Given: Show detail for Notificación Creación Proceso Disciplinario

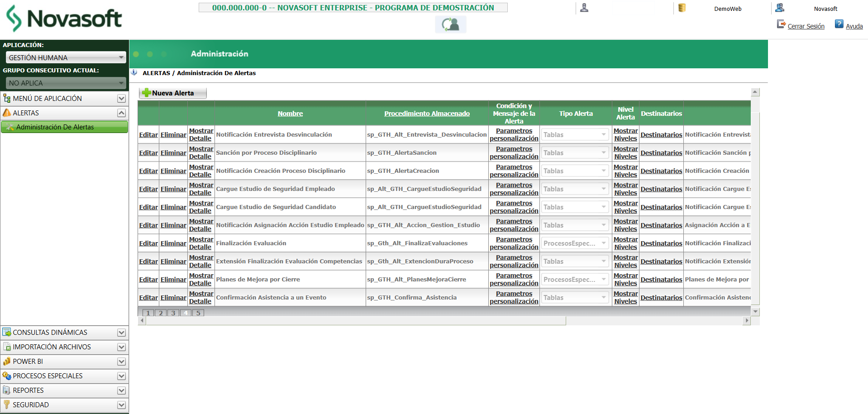Looking at the screenshot, I should (201, 171).
